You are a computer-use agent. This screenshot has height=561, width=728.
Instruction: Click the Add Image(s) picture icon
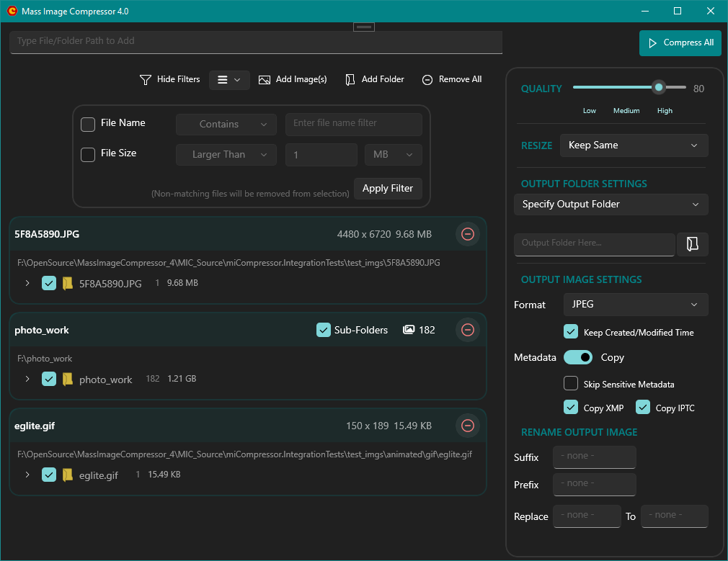tap(265, 80)
